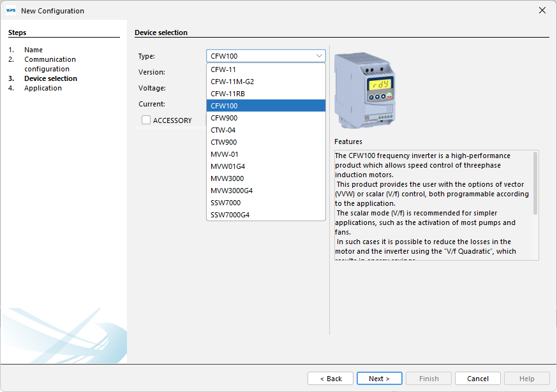This screenshot has width=557, height=392.
Task: Click the Name step in Steps list
Action: pos(33,50)
